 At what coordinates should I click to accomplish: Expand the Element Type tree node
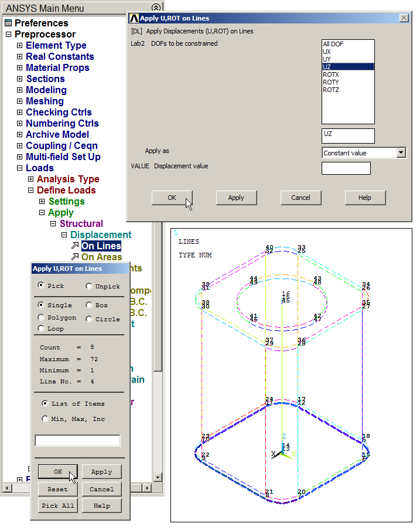point(20,46)
